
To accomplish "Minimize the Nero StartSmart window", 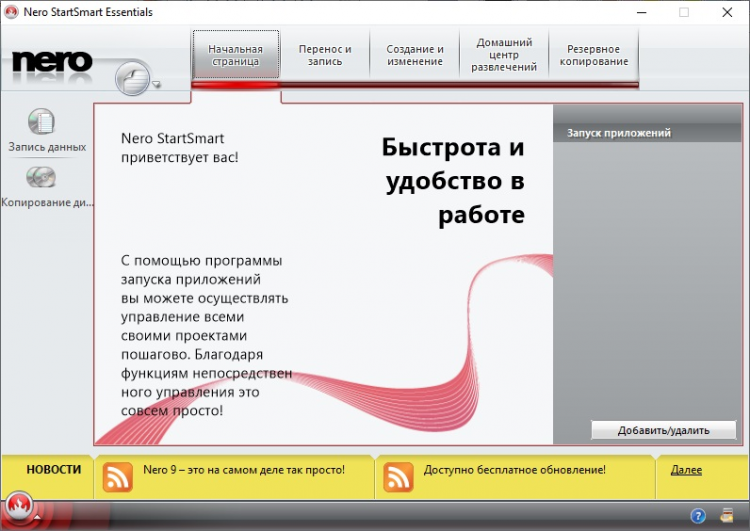I will pyautogui.click(x=641, y=12).
